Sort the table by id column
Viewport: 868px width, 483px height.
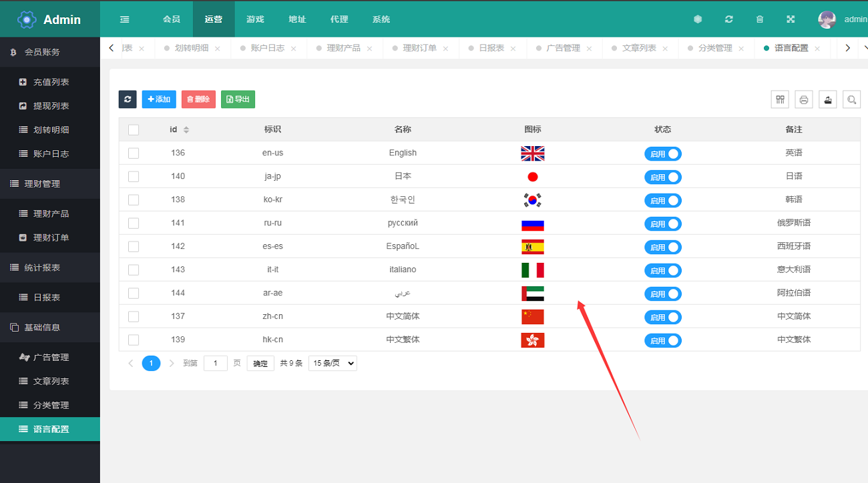tap(186, 129)
